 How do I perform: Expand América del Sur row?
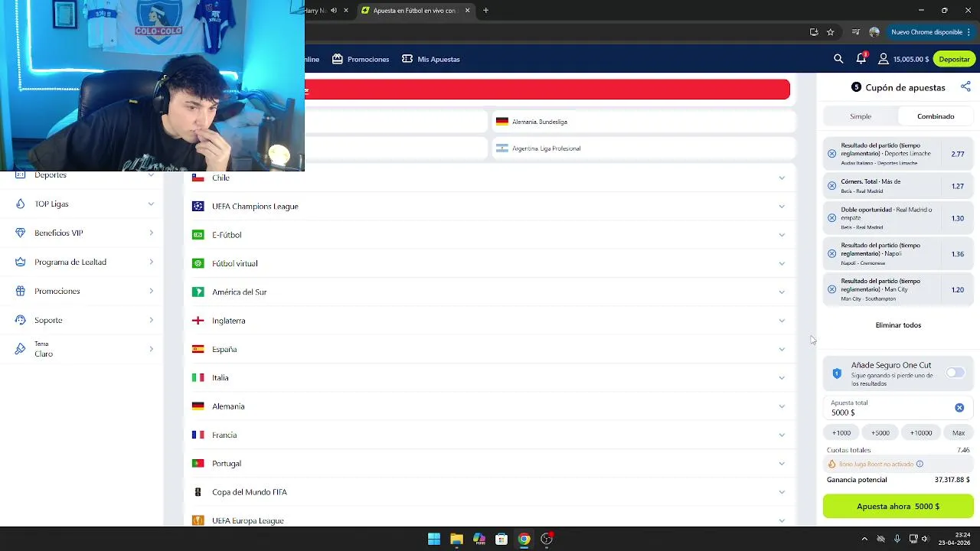pos(782,292)
